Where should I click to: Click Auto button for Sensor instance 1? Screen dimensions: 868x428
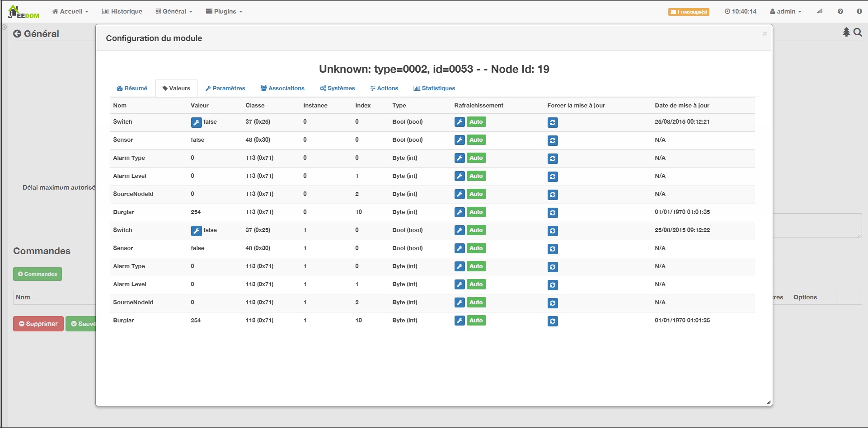point(476,248)
